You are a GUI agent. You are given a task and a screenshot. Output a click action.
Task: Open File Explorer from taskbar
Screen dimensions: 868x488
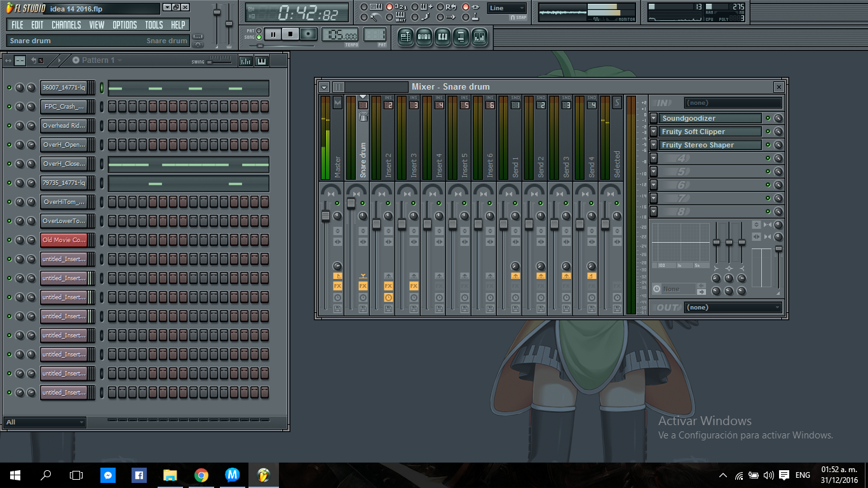point(170,475)
